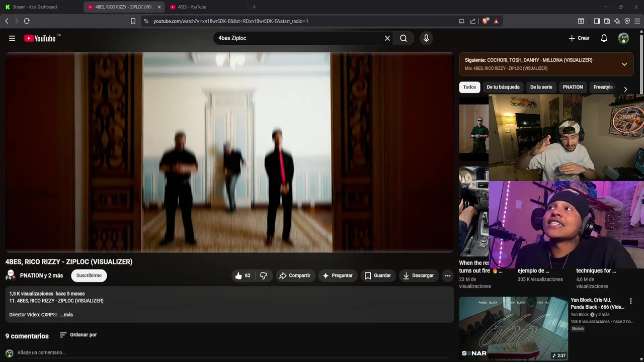Viewport: 644px width, 362px height.
Task: Open the YouTube hamburger guide menu
Action: (x=12, y=38)
